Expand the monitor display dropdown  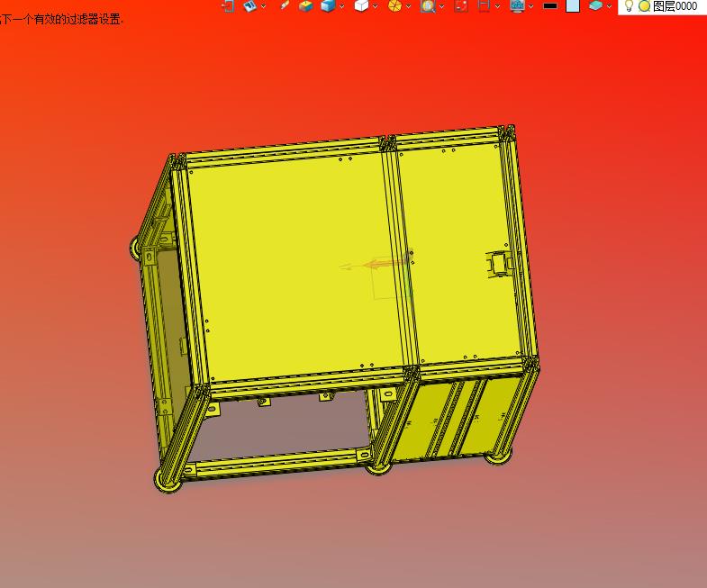[531, 6]
